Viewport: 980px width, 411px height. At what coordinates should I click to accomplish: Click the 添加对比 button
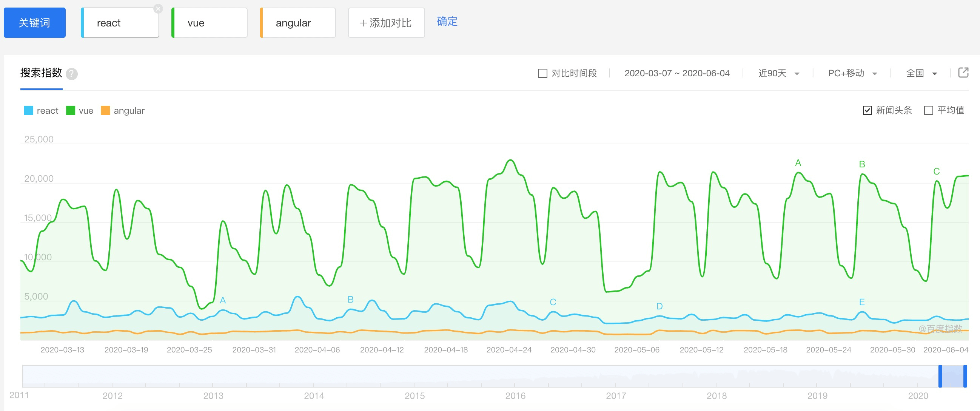click(386, 23)
